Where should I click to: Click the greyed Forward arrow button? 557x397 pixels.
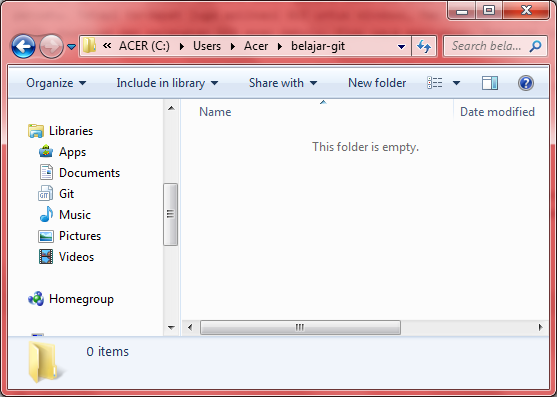51,46
